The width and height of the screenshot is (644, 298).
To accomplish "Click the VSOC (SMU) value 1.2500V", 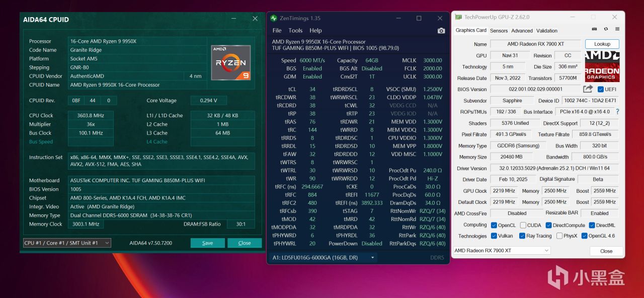I will [x=433, y=89].
